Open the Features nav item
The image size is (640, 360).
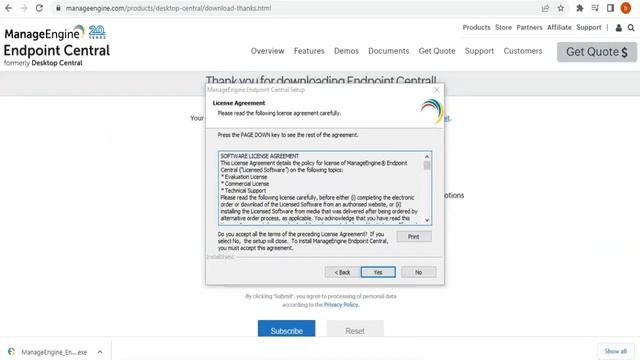coord(309,51)
